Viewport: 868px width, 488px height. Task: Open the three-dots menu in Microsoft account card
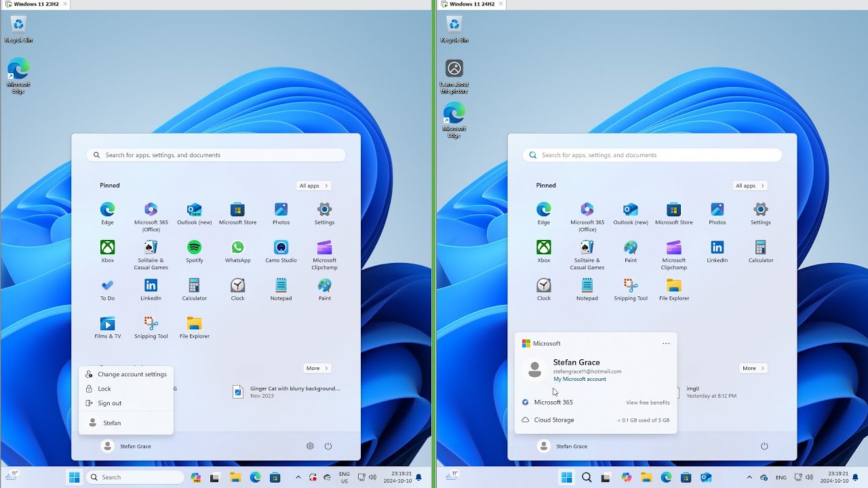click(x=666, y=343)
